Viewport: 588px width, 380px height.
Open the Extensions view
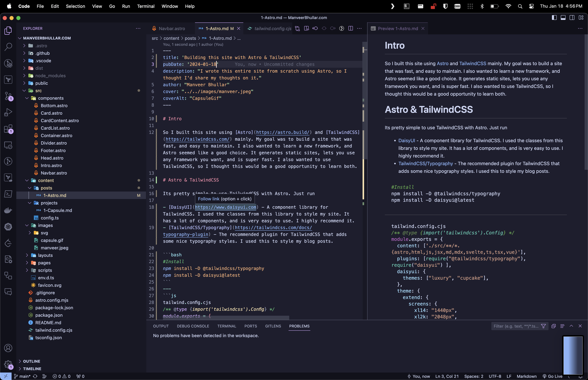[x=8, y=129]
